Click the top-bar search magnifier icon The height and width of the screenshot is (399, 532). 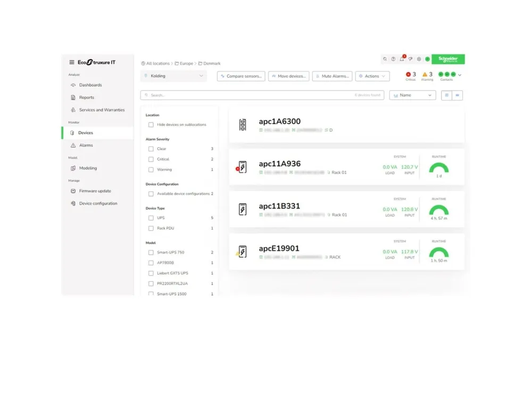[385, 59]
